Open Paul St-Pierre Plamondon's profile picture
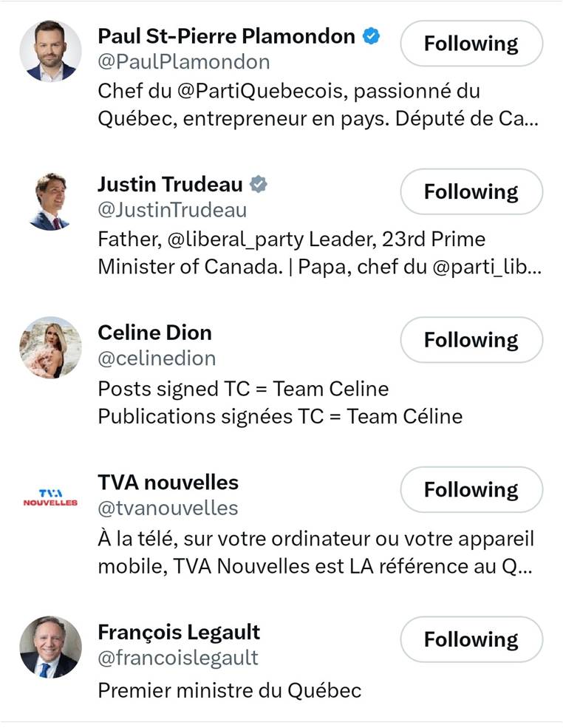This screenshot has width=563, height=728. (x=50, y=51)
